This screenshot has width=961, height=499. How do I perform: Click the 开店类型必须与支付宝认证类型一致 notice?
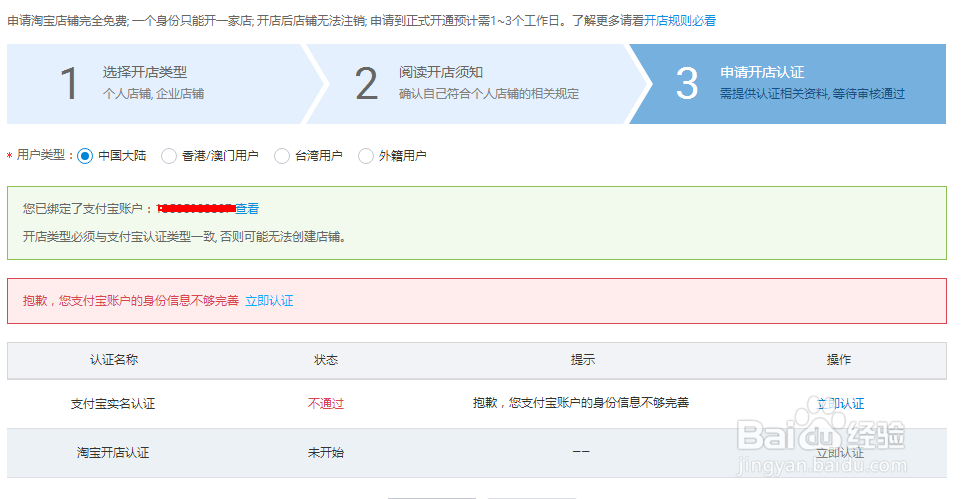185,237
